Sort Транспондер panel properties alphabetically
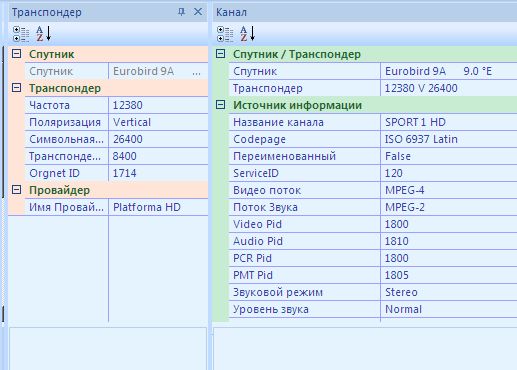Viewport: 517px width, 370px height. pos(44,34)
